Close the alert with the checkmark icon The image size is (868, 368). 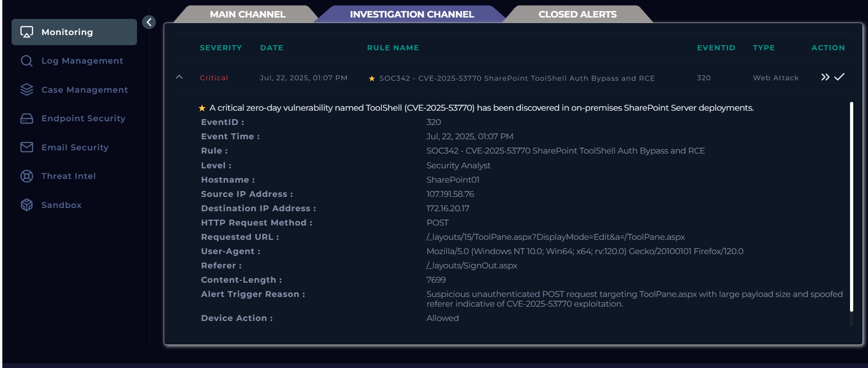click(839, 77)
